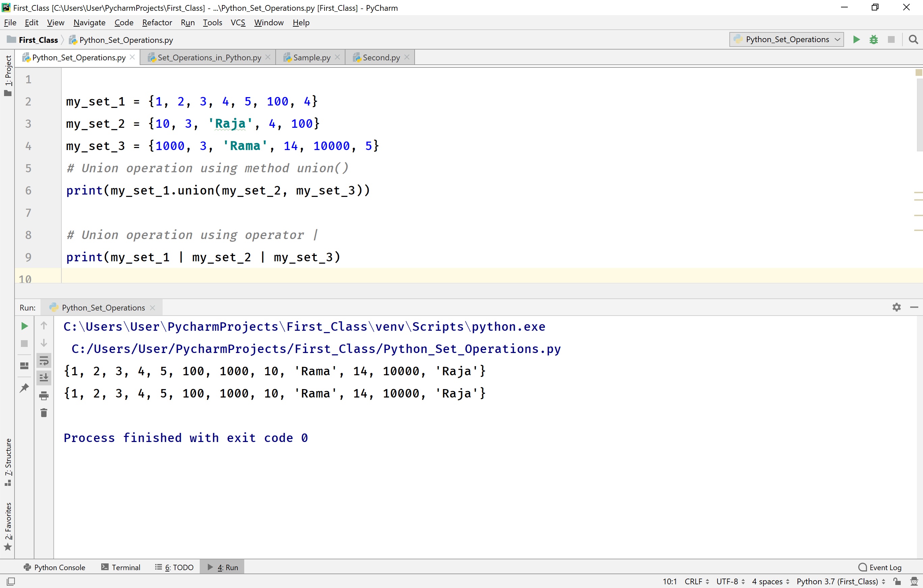Image resolution: width=923 pixels, height=588 pixels.
Task: Open the Python 3.7 interpreter dropdown
Action: click(839, 581)
